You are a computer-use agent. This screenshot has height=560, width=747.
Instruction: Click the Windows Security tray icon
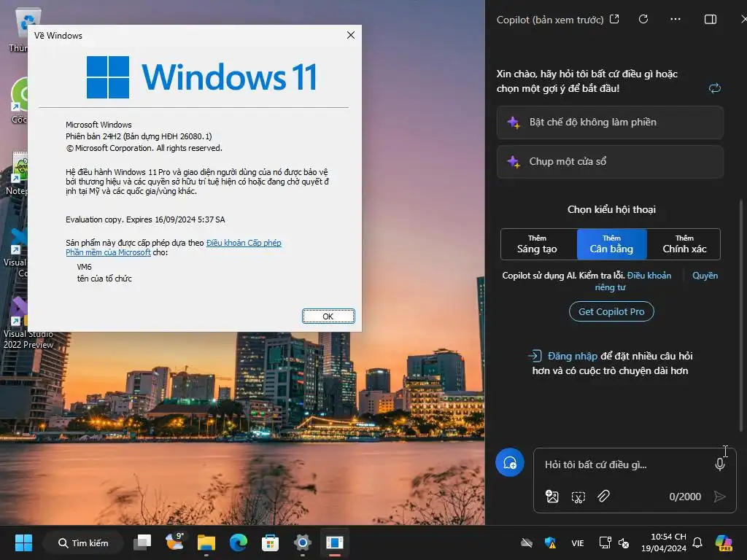coord(550,542)
